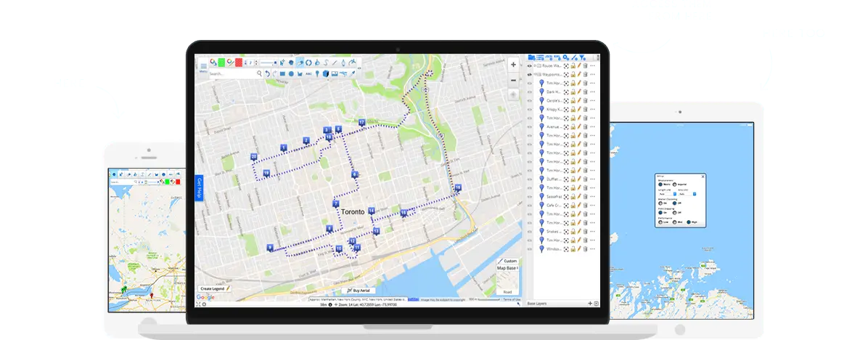The width and height of the screenshot is (868, 340).
Task: Choose the marker pin placement tool
Action: (317, 73)
